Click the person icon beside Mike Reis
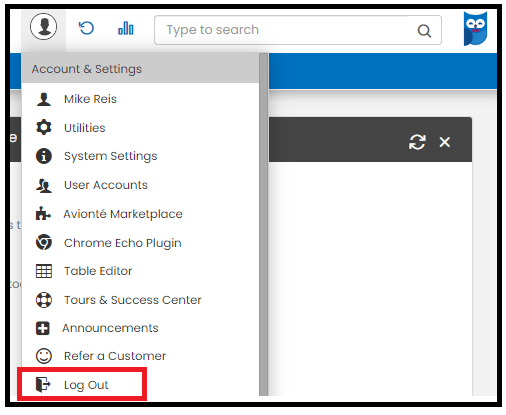 click(44, 99)
